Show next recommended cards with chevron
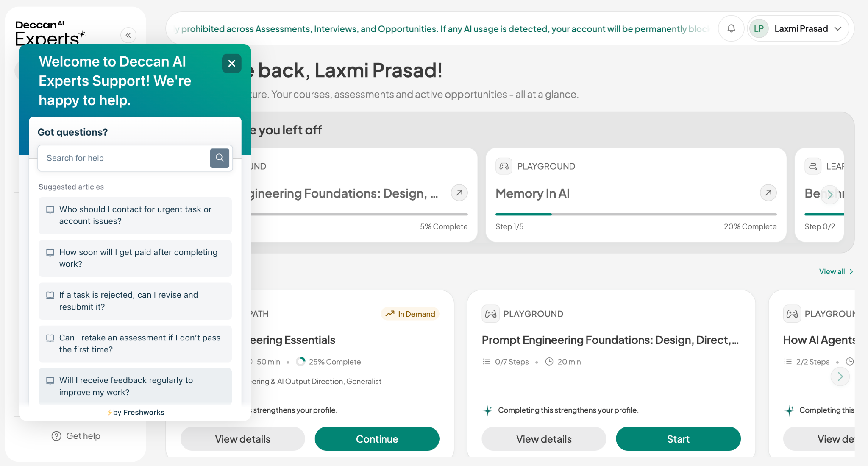 (x=840, y=377)
